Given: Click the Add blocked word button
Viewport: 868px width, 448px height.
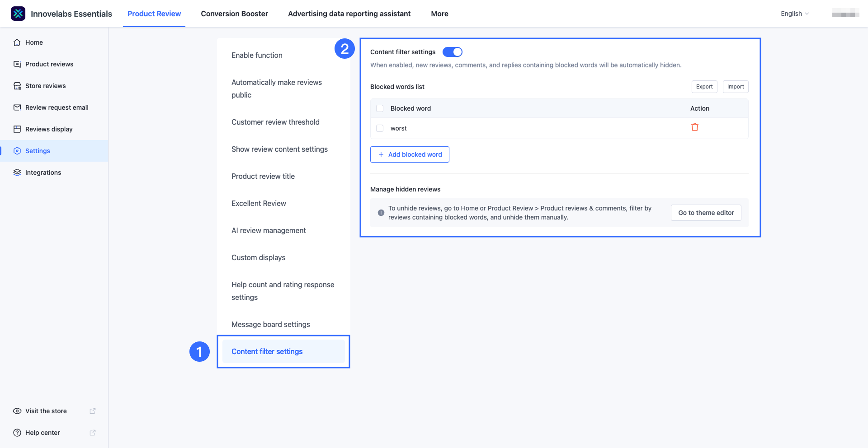Looking at the screenshot, I should (x=410, y=154).
